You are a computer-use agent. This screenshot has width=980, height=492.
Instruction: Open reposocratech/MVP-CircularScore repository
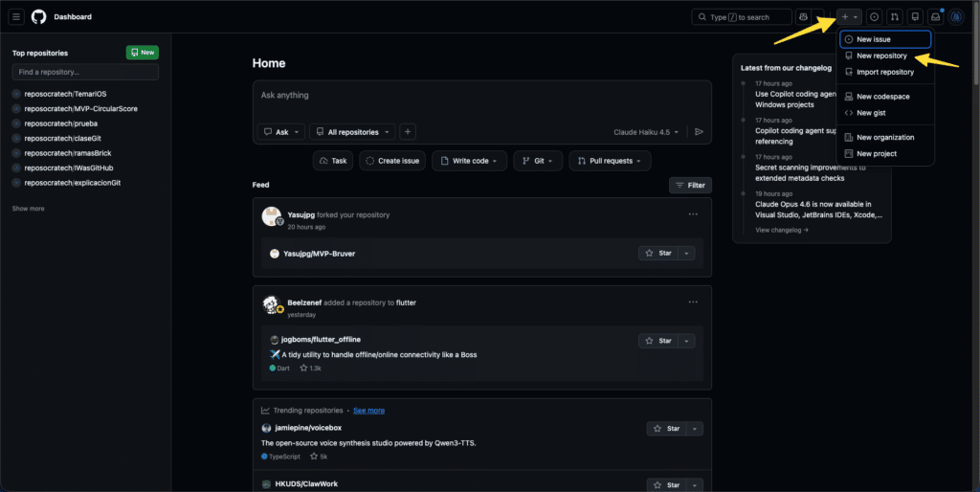tap(80, 109)
